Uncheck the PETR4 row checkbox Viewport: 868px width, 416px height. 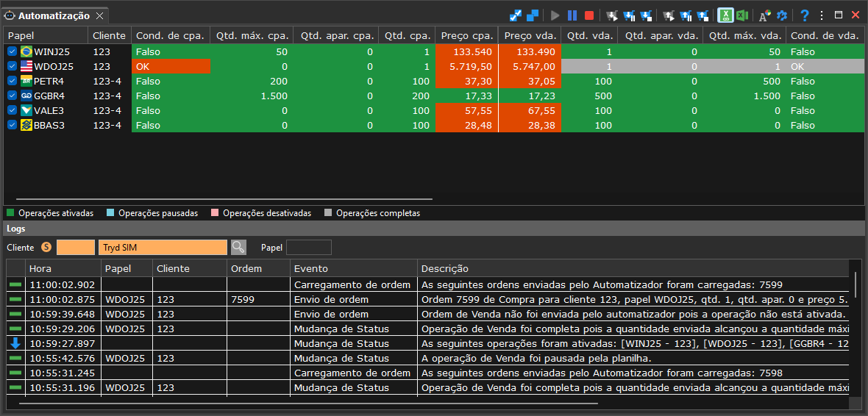[x=13, y=81]
